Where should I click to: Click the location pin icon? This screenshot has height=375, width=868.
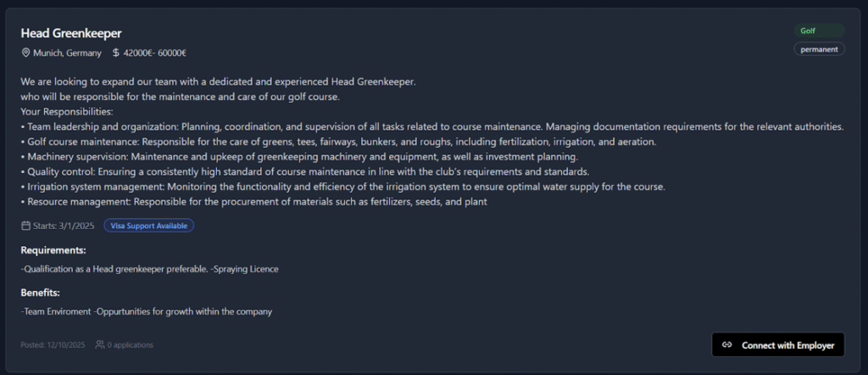(26, 53)
